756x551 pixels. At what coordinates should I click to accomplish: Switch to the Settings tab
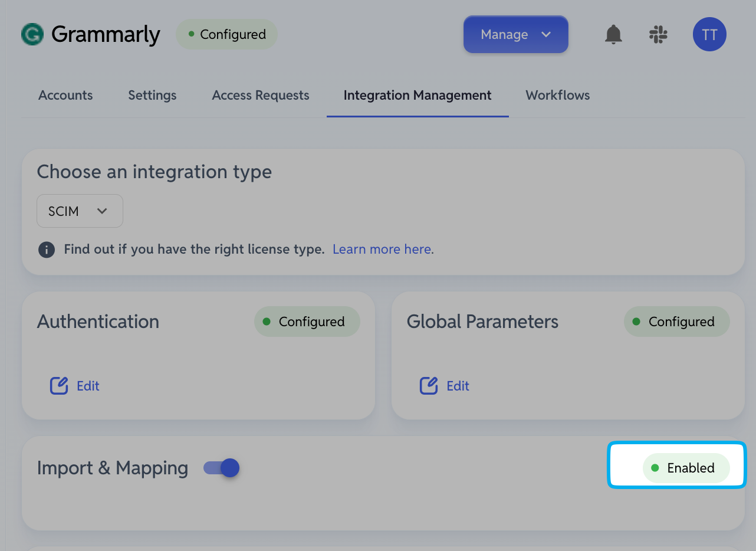tap(152, 95)
